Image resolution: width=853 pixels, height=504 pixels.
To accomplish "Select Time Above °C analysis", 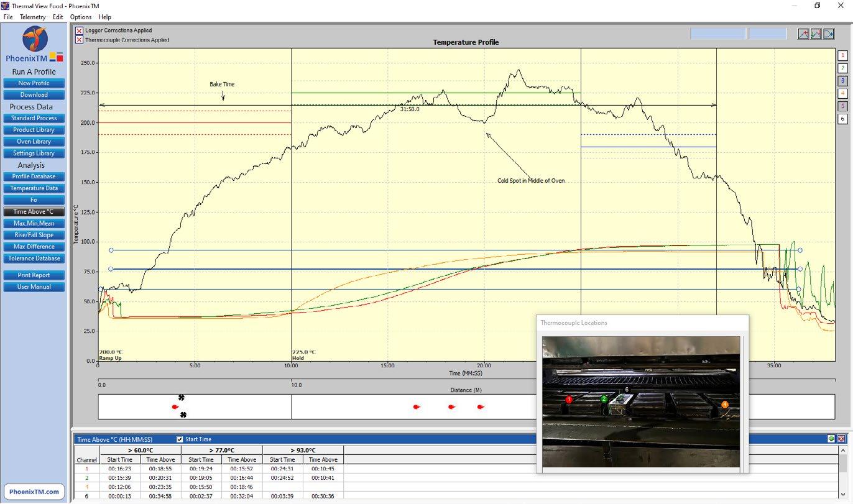I will click(x=34, y=212).
